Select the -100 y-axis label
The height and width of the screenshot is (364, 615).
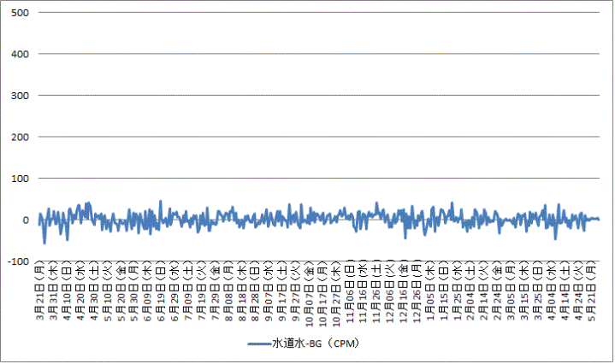pos(18,261)
